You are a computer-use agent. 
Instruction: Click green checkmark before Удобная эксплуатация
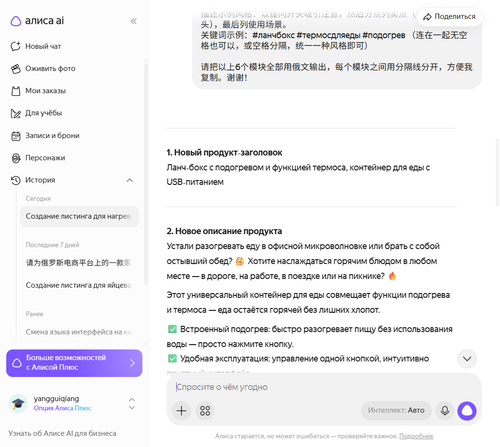[x=172, y=359]
